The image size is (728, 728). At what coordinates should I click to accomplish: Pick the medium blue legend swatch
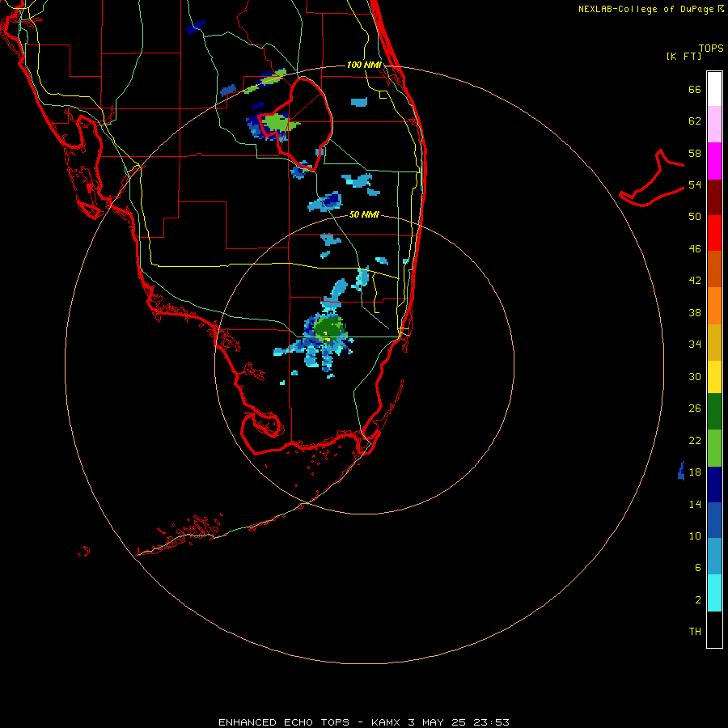(714, 520)
